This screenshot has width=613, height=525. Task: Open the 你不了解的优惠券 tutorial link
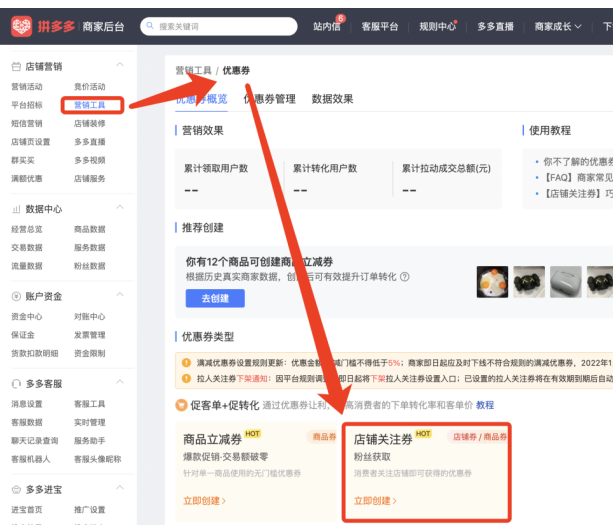[578, 162]
